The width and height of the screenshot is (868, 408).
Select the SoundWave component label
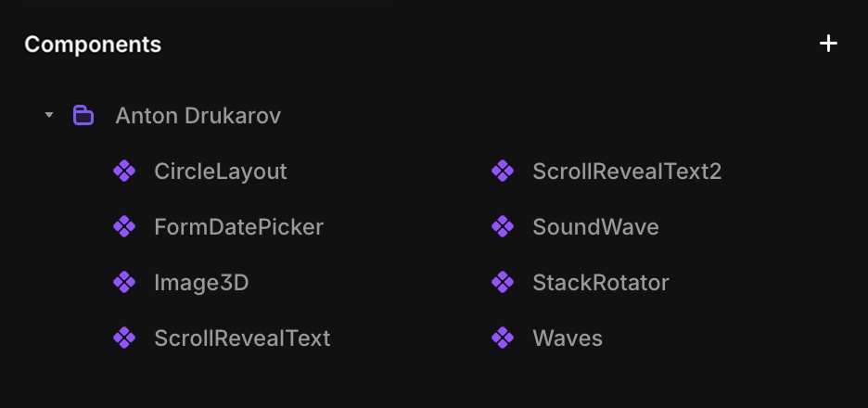[595, 227]
